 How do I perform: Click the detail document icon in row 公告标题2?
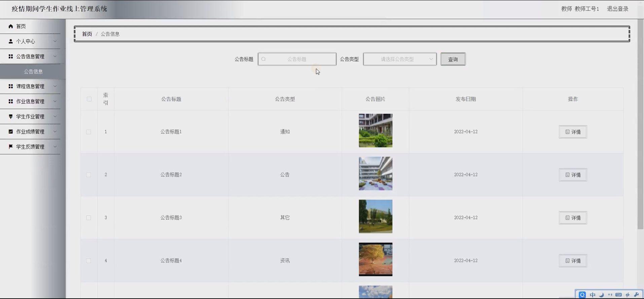point(567,175)
